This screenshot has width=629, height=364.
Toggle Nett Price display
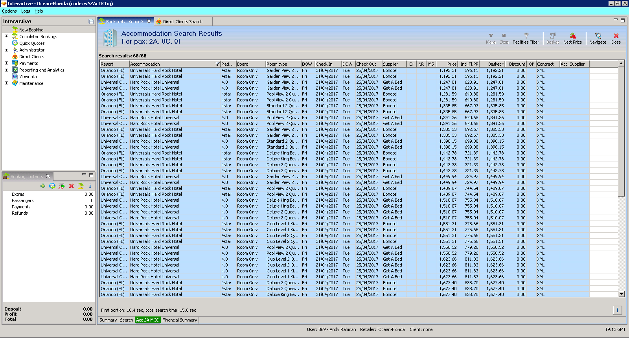pos(573,38)
